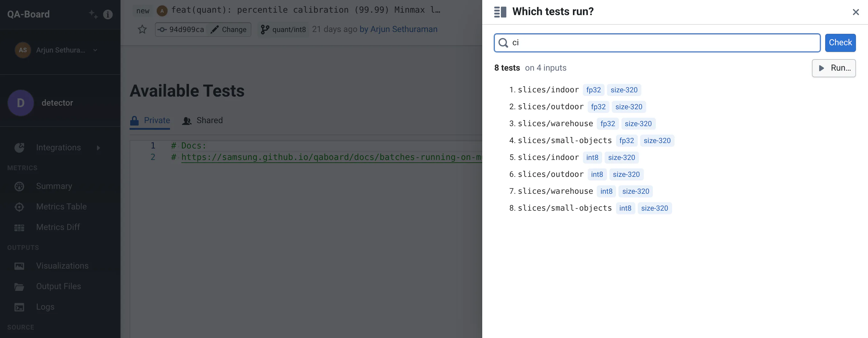868x338 pixels.
Task: Click the Metrics Table target icon
Action: (x=19, y=207)
